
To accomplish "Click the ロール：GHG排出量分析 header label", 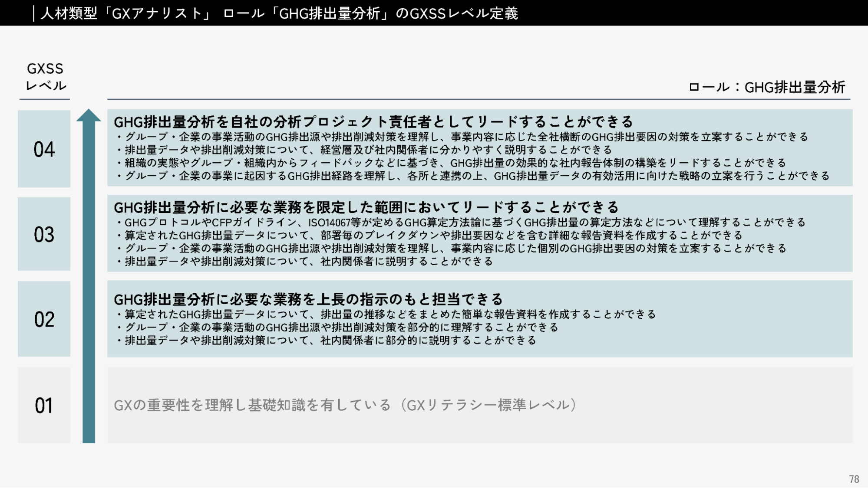I will click(766, 87).
